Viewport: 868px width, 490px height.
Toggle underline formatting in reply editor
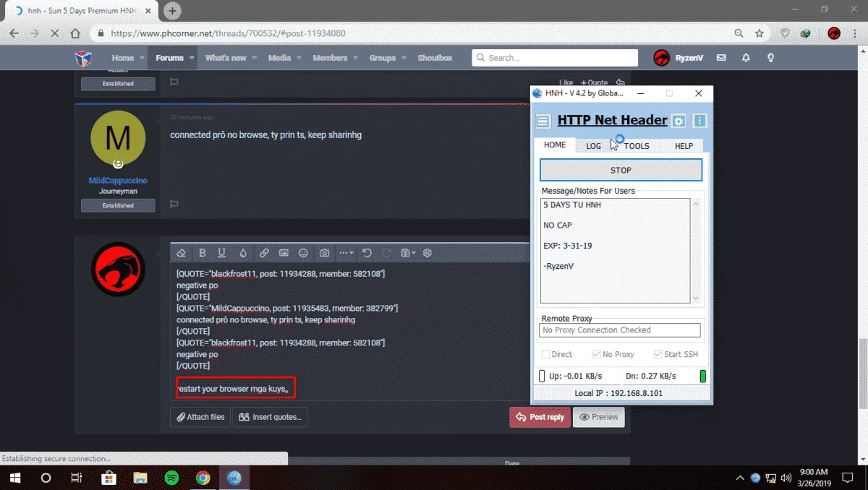(x=222, y=253)
